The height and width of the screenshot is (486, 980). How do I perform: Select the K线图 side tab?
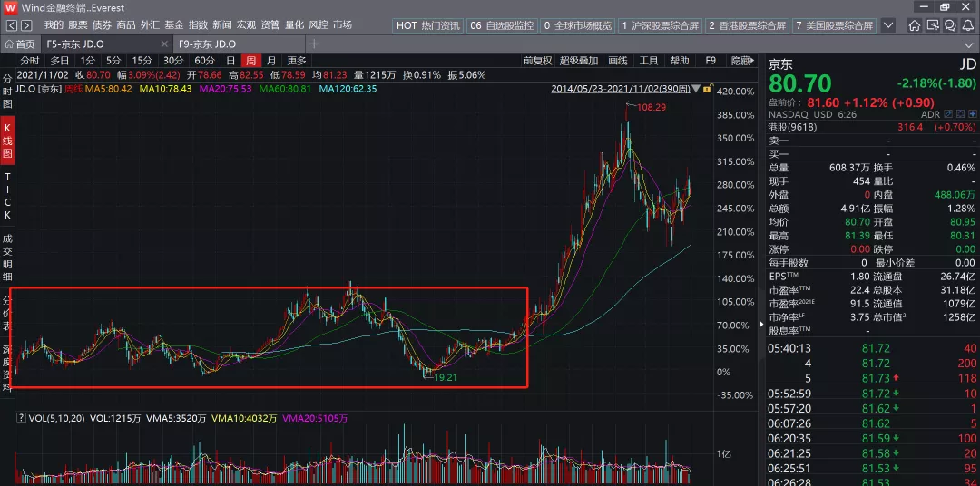[7, 140]
